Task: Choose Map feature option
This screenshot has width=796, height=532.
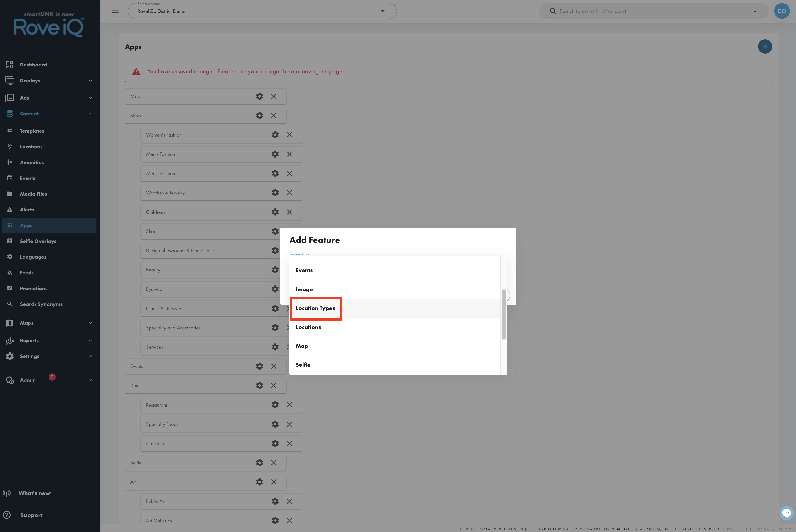Action: coord(395,346)
